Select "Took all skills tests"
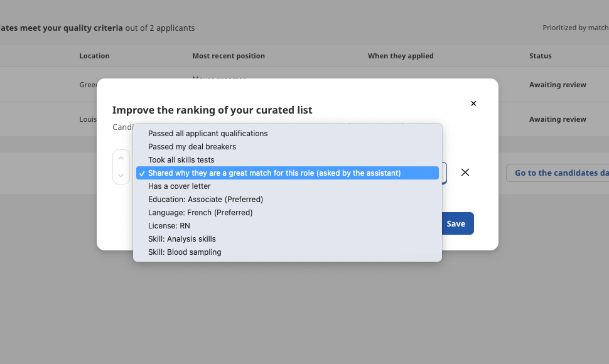609x364 pixels. pyautogui.click(x=182, y=159)
